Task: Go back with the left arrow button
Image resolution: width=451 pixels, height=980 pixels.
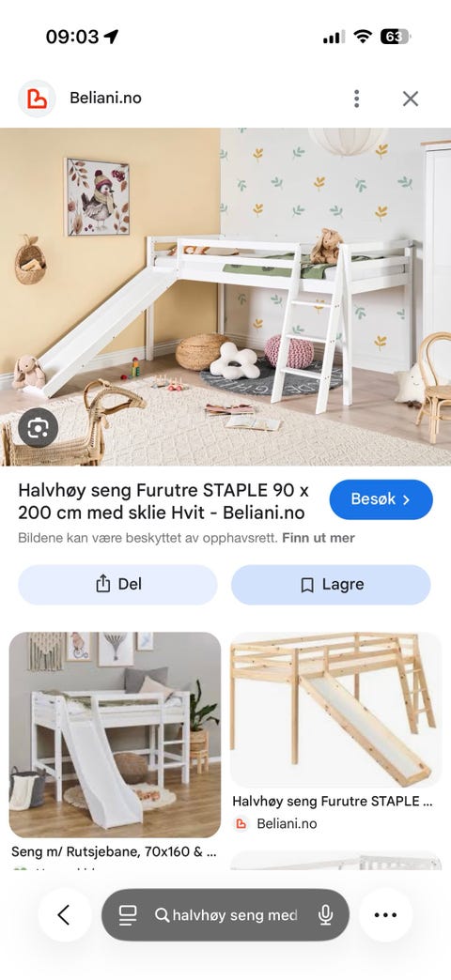Action: pos(65,915)
